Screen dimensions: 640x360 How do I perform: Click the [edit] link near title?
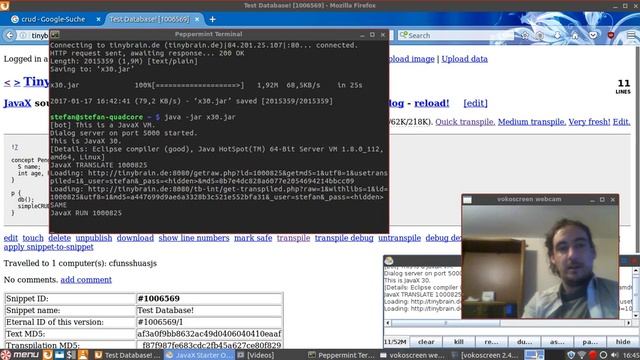pyautogui.click(x=476, y=103)
